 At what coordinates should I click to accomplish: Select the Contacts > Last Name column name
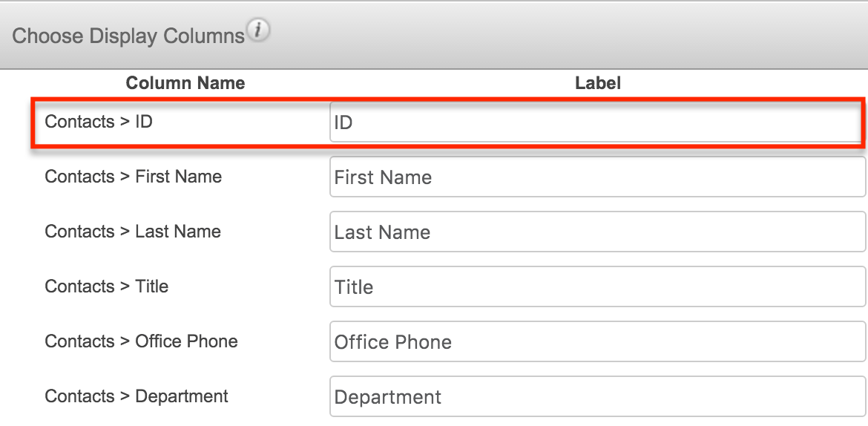133,232
